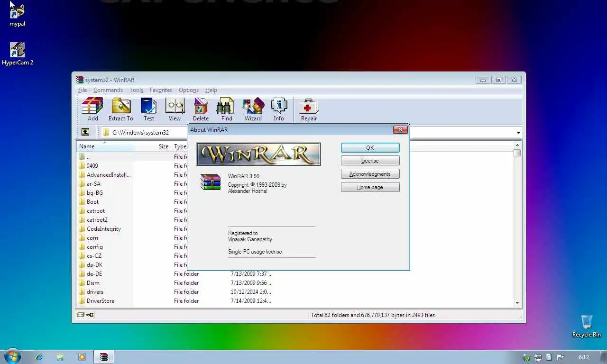Open the Options menu
The image size is (607, 364).
[x=189, y=90]
